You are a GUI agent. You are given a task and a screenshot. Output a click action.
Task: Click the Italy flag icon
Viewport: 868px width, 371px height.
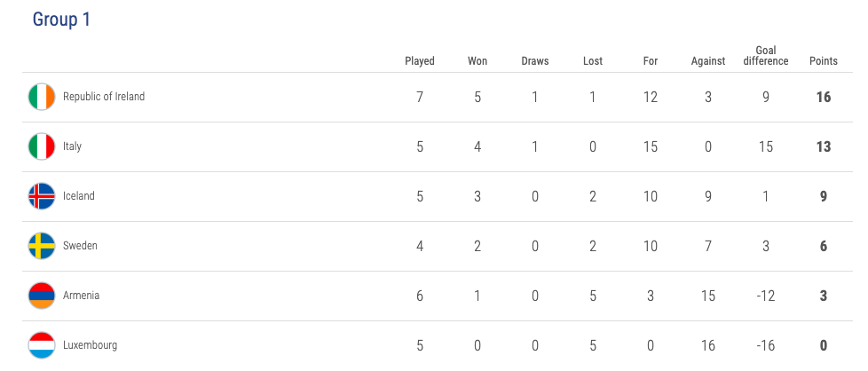(x=42, y=146)
